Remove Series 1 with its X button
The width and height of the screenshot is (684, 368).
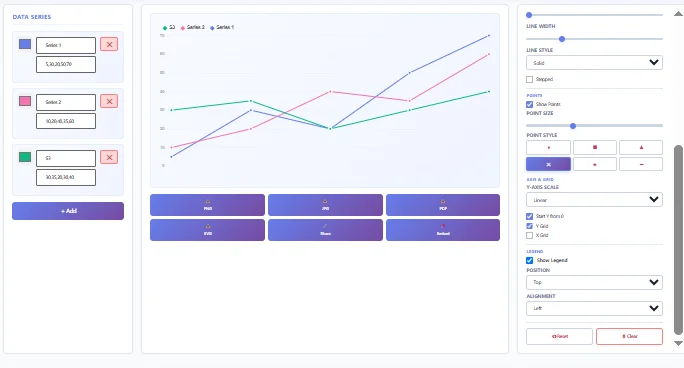pos(109,44)
